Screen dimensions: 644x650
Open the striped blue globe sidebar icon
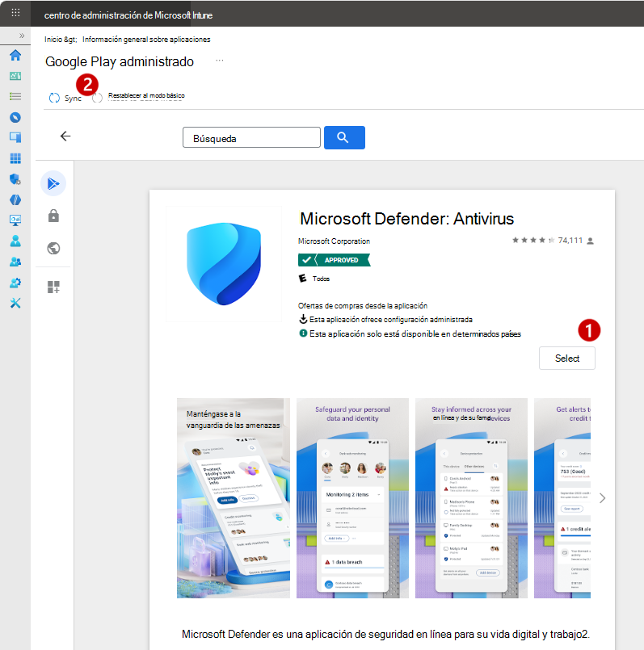(x=15, y=199)
